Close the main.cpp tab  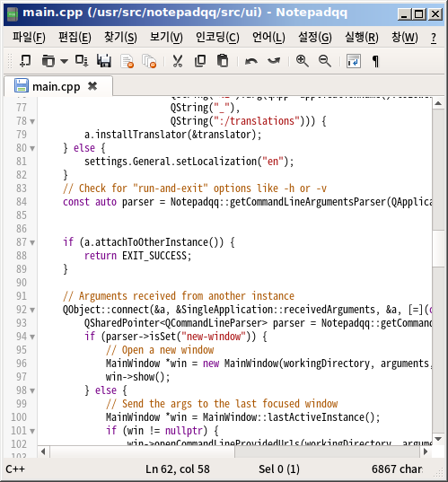click(x=92, y=86)
